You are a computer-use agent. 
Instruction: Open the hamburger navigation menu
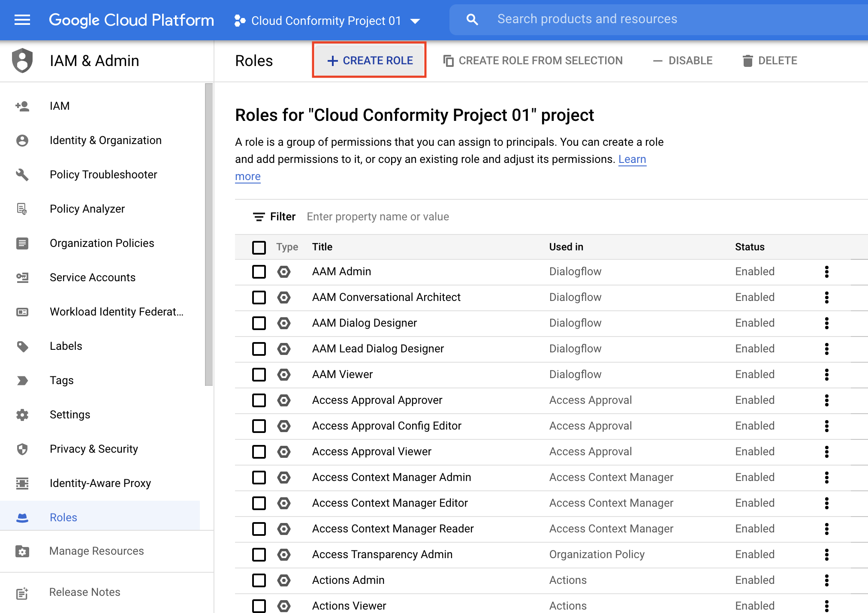pos(22,20)
